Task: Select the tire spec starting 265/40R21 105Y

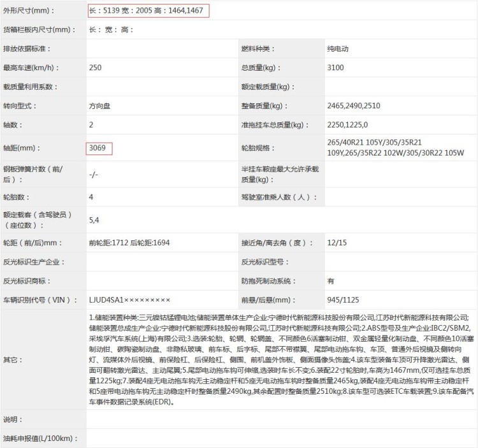Action: [x=396, y=147]
